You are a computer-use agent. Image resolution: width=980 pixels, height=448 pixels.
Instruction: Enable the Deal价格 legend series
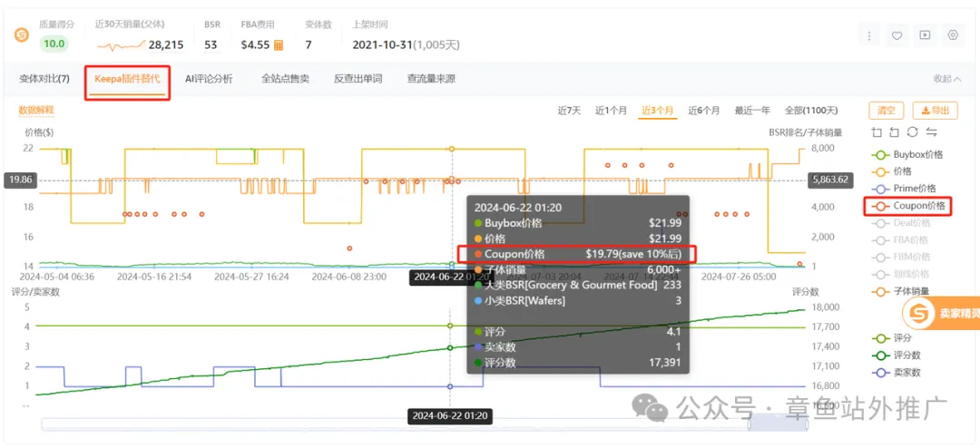(901, 222)
